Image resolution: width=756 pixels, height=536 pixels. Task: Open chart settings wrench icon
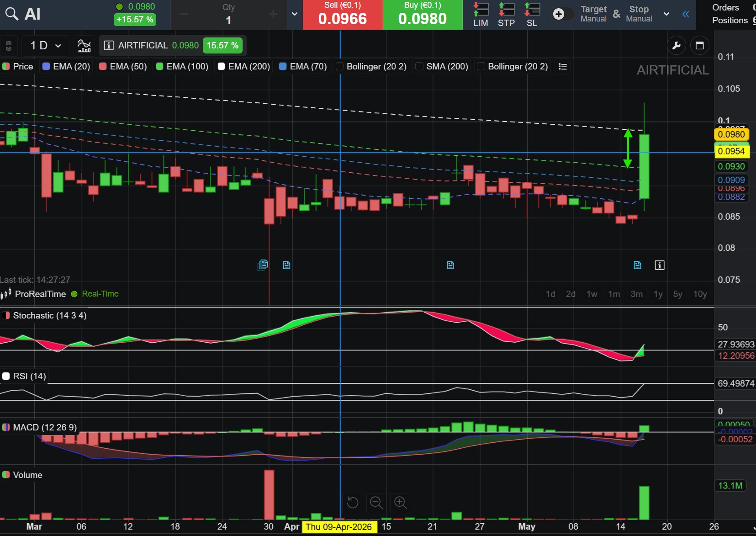click(676, 46)
